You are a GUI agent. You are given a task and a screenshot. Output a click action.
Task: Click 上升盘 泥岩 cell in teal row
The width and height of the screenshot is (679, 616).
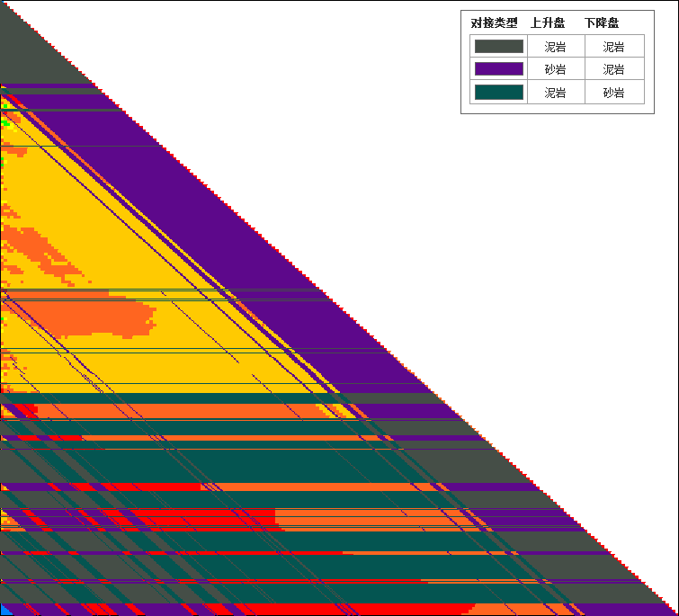click(x=555, y=93)
